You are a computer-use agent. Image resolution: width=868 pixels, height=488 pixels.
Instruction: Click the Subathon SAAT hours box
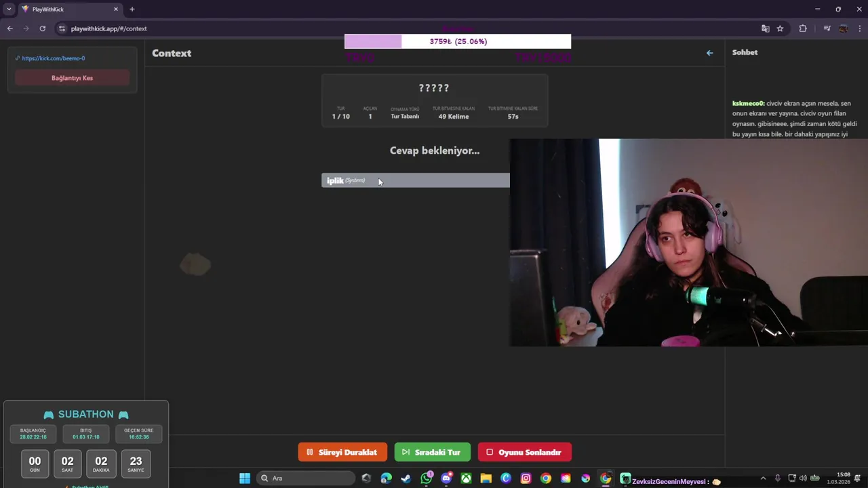67,464
